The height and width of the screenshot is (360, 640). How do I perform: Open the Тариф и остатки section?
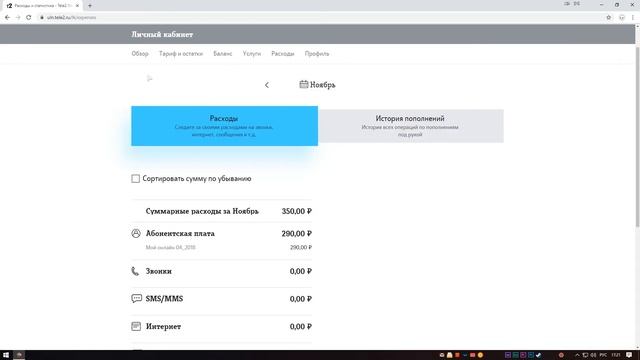point(181,53)
